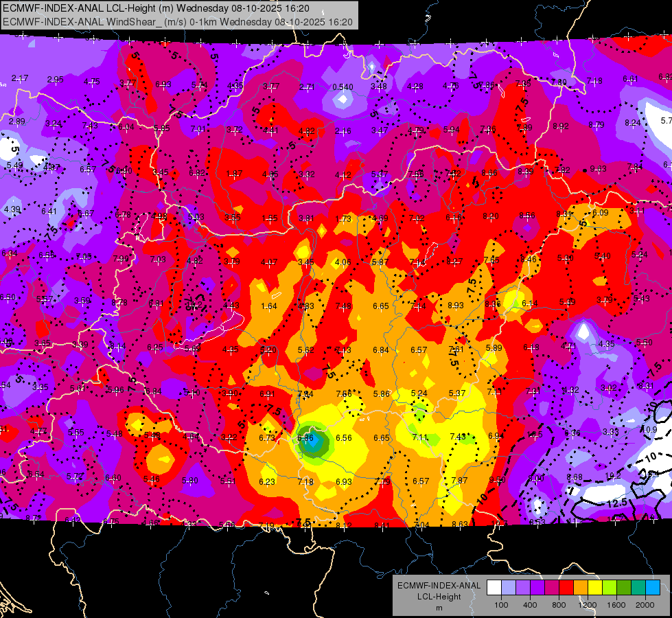Click the map value "6.14"
The width and height of the screenshot is (672, 618).
click(x=530, y=304)
